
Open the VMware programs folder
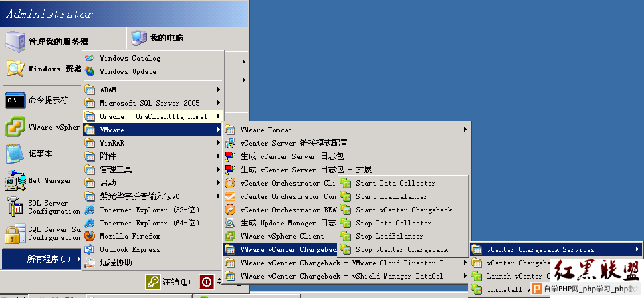(153, 130)
